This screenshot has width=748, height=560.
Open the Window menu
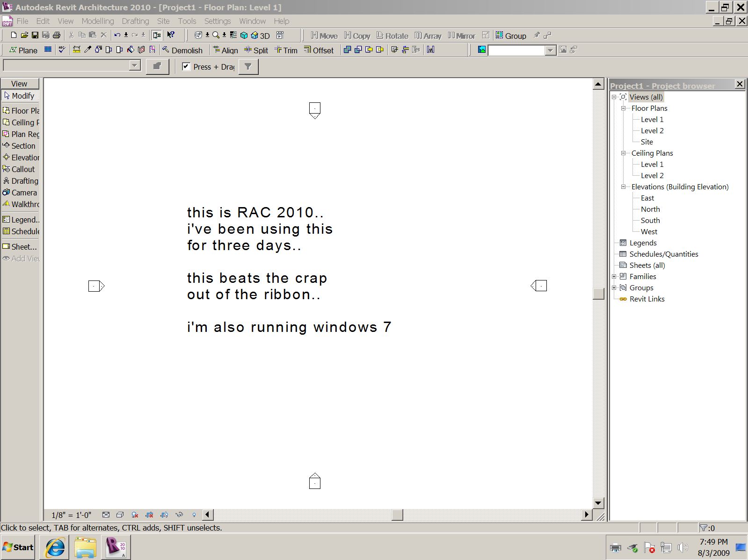pos(253,21)
